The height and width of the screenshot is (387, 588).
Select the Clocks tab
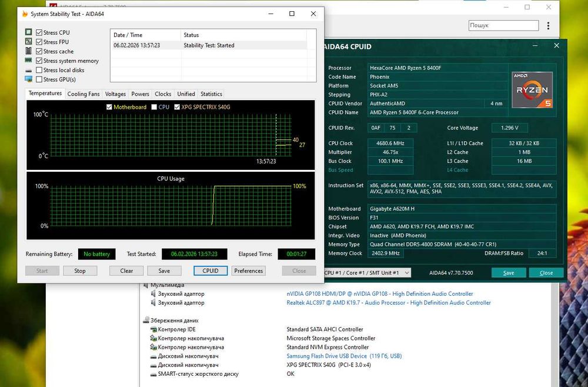click(163, 94)
